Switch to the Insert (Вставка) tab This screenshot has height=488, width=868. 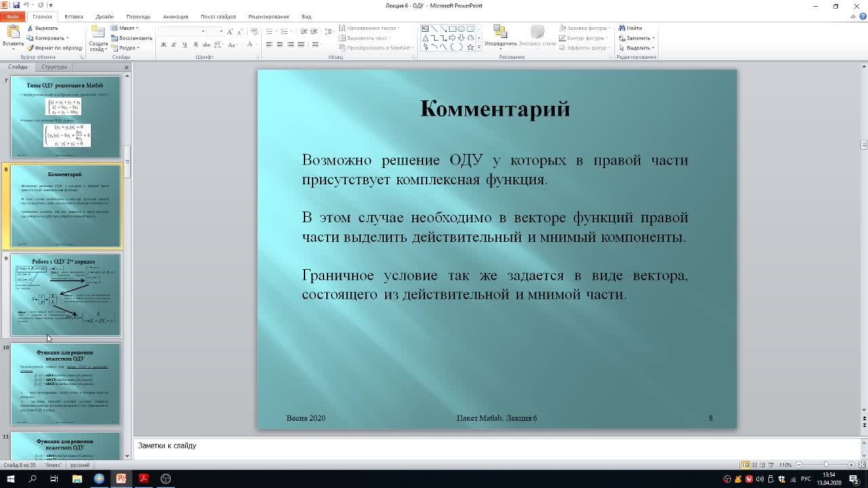click(x=74, y=16)
